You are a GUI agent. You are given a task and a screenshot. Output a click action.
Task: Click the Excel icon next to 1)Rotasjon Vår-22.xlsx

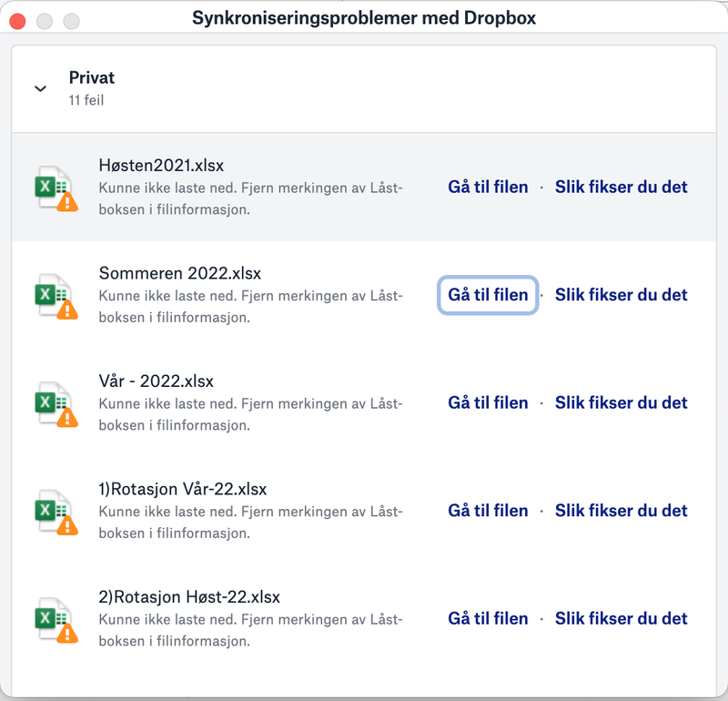55,512
